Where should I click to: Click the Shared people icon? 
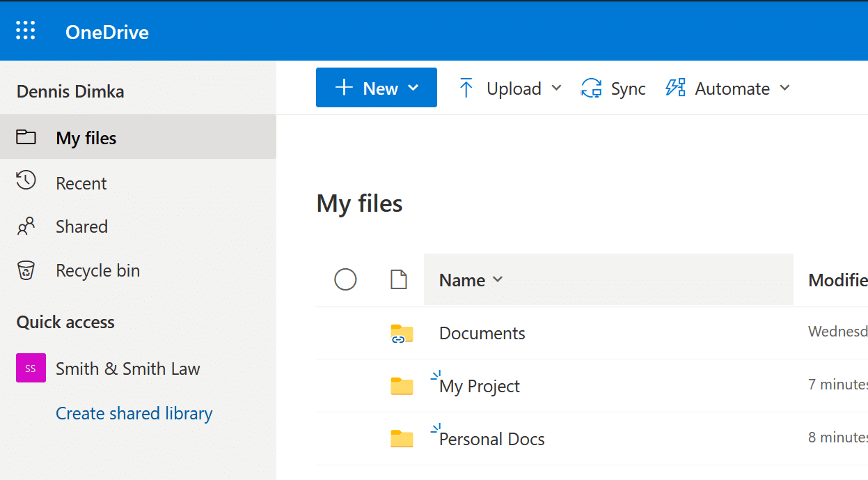26,226
